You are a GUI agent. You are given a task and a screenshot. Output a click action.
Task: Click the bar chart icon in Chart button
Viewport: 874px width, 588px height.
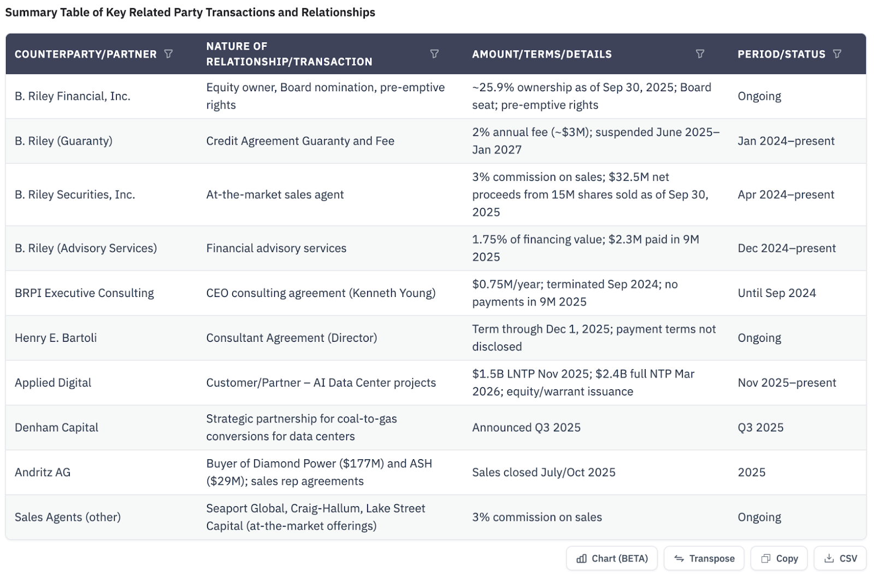point(582,559)
